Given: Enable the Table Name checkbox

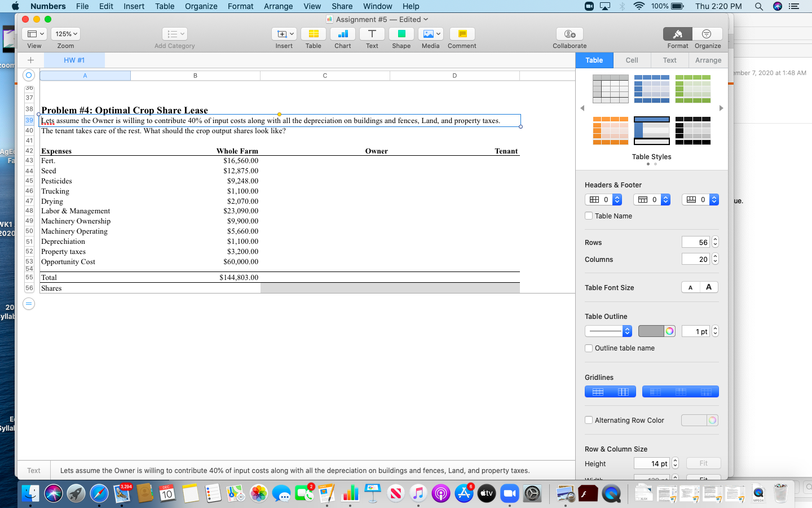Looking at the screenshot, I should point(589,216).
